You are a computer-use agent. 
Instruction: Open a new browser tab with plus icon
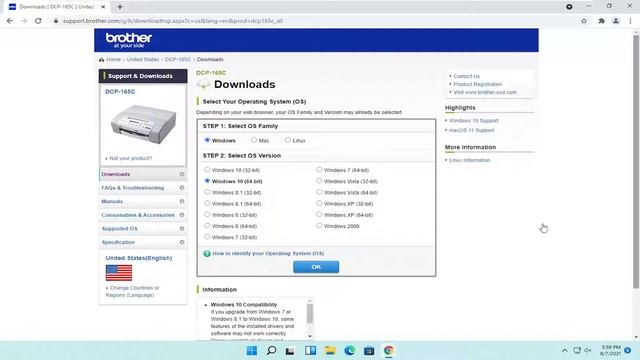(120, 7)
